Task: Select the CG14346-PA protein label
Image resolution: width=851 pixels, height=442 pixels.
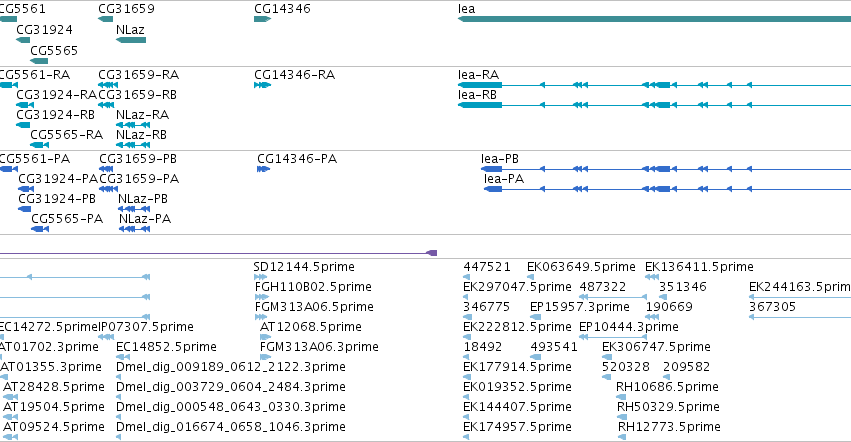Action: click(297, 159)
